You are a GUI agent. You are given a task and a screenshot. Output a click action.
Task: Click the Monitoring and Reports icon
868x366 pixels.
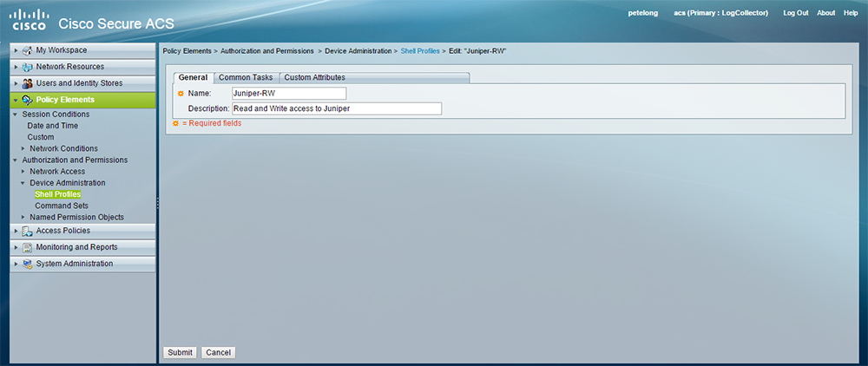tap(27, 247)
